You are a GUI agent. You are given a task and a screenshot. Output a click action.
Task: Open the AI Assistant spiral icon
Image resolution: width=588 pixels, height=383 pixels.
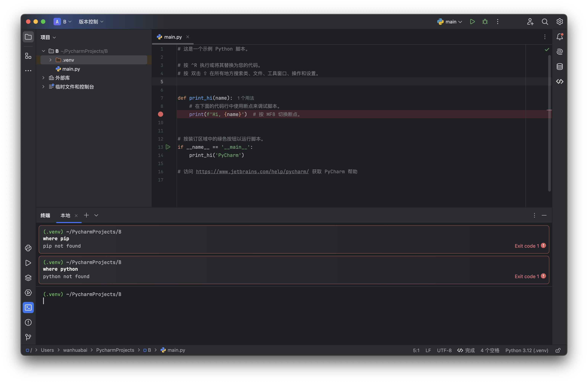(559, 52)
